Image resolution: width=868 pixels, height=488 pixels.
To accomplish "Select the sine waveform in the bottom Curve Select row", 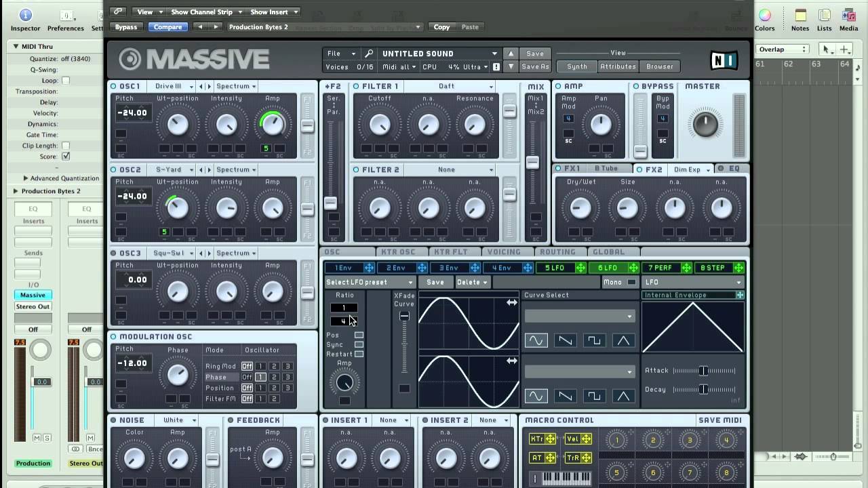I will (x=536, y=395).
